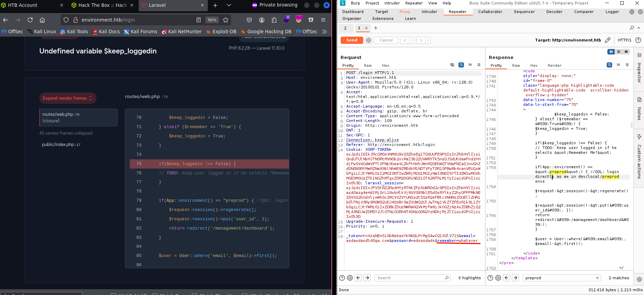Toggle show newline characters in Request pane

click(x=470, y=65)
